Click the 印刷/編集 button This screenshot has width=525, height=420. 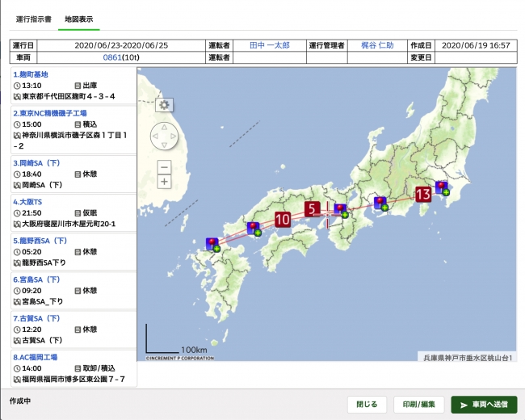click(x=418, y=404)
